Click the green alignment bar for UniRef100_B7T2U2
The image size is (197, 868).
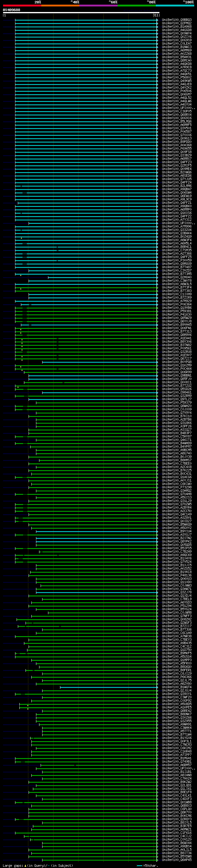click(86, 386)
